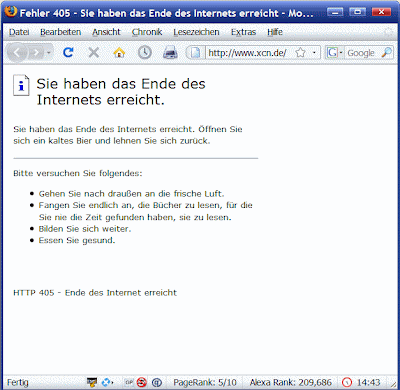400x390 pixels.
Task: Open the history clock icon in toolbar
Action: (x=145, y=52)
